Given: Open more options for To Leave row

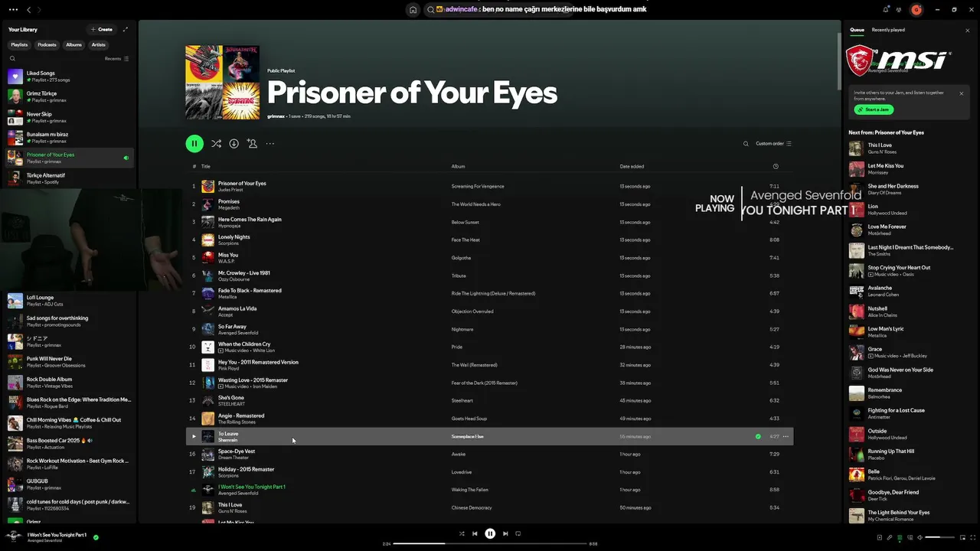Looking at the screenshot, I should (x=786, y=436).
